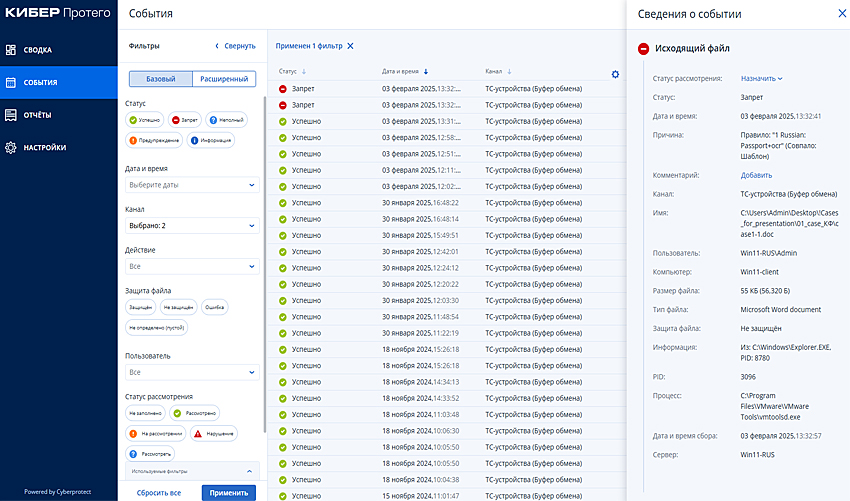Click the green icon of 30 января 16:48:22 event
The image size is (850, 501).
[283, 203]
